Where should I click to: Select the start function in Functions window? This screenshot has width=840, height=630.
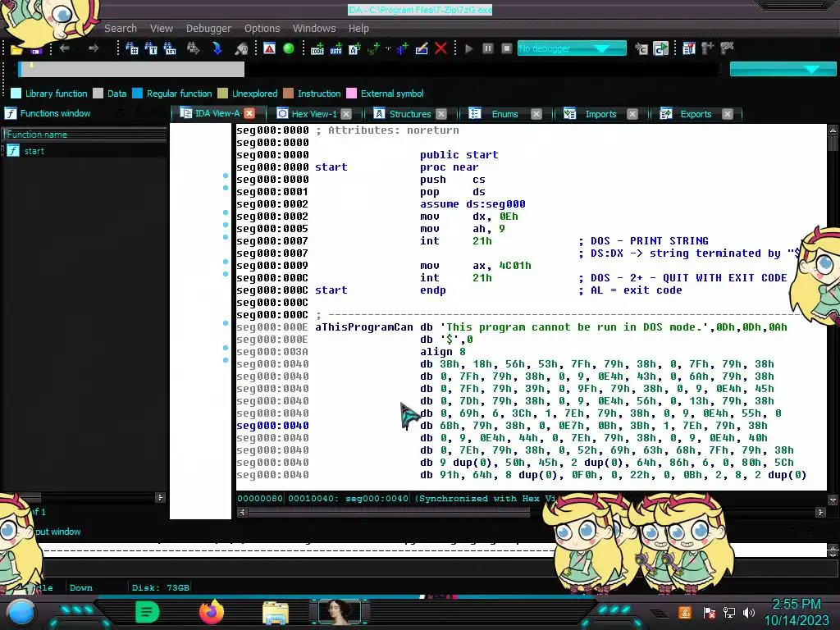click(34, 151)
